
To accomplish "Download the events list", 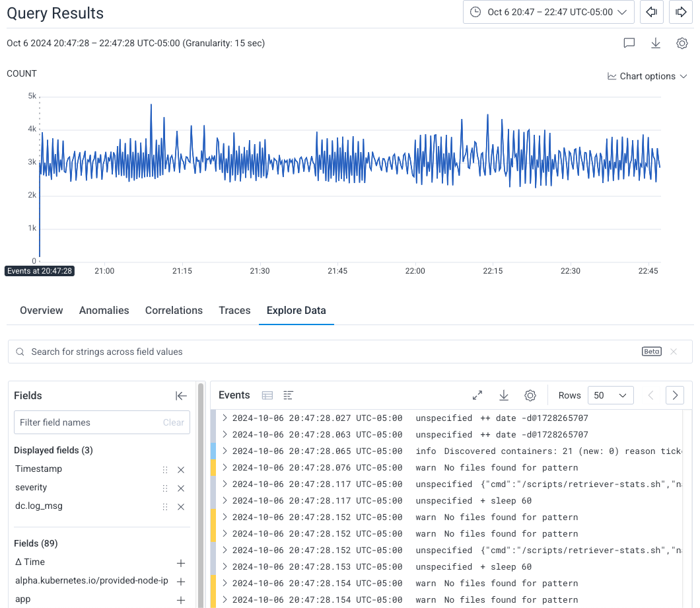I will click(x=503, y=395).
